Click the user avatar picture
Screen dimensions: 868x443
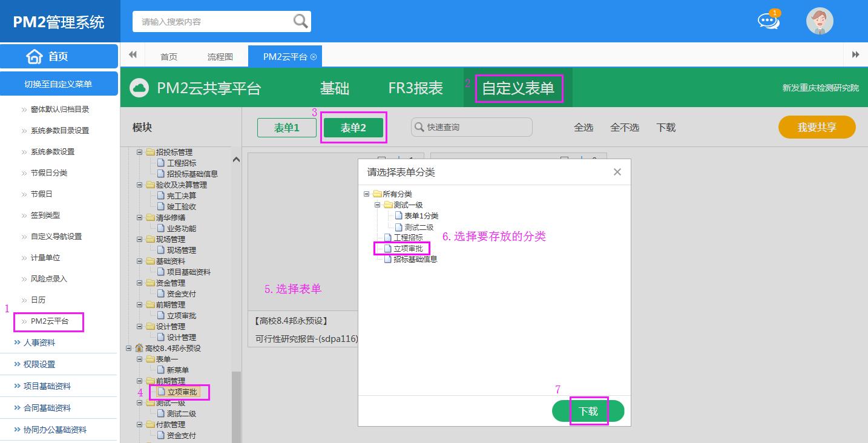coord(820,21)
